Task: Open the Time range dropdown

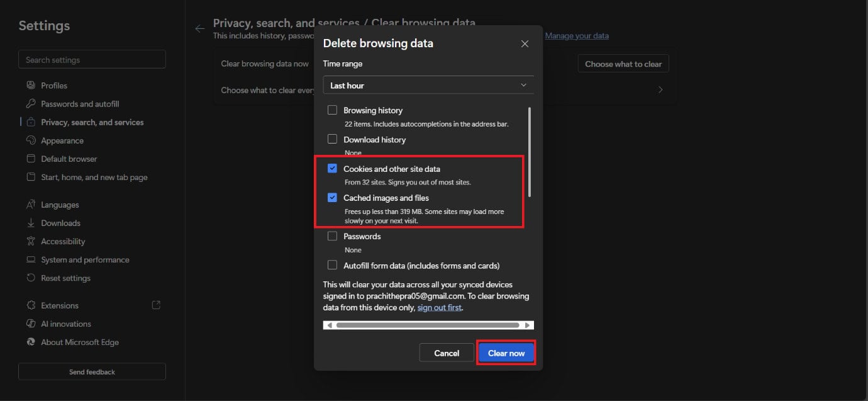Action: point(428,86)
